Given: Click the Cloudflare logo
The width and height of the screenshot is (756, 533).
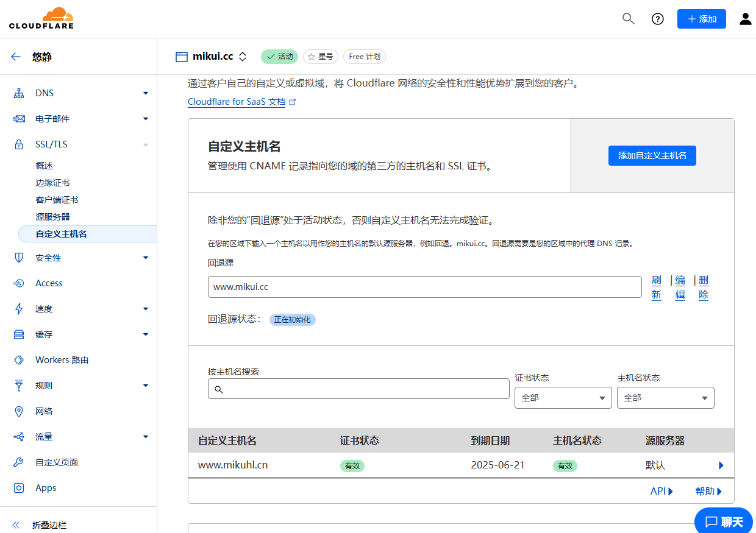Looking at the screenshot, I should coord(41,18).
